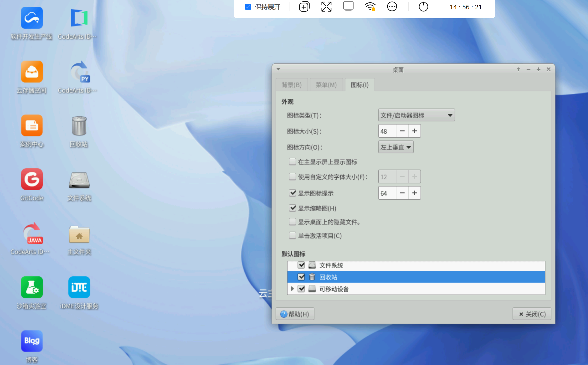Click the power icon in top toolbar
Viewport: 588px width, 365px height.
(x=423, y=7)
